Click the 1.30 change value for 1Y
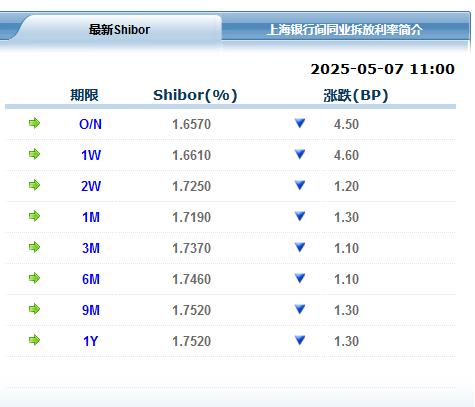Screen dimensions: 475x407 tap(346, 341)
